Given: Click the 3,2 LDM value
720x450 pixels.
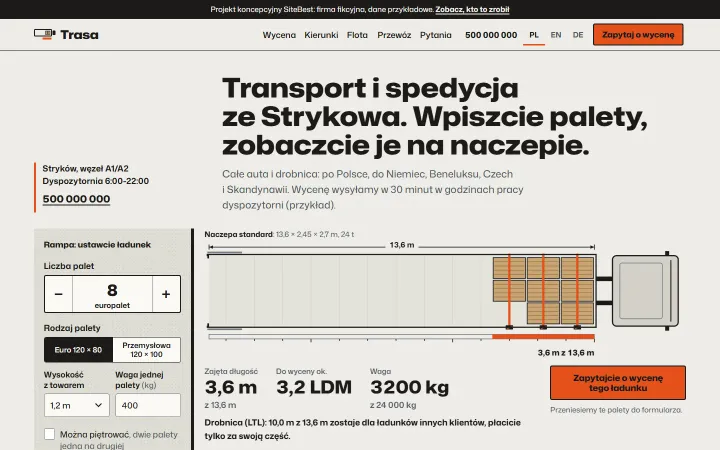Looking at the screenshot, I should (x=314, y=388).
